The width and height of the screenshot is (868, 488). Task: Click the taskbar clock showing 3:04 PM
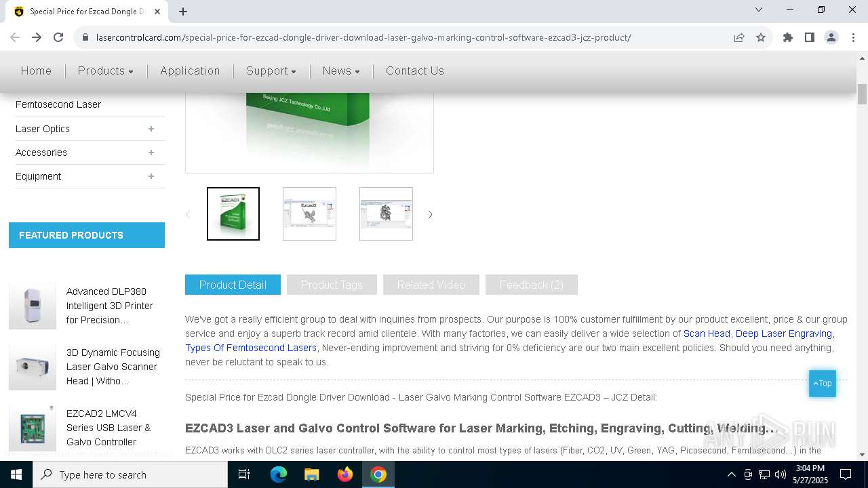(x=810, y=474)
